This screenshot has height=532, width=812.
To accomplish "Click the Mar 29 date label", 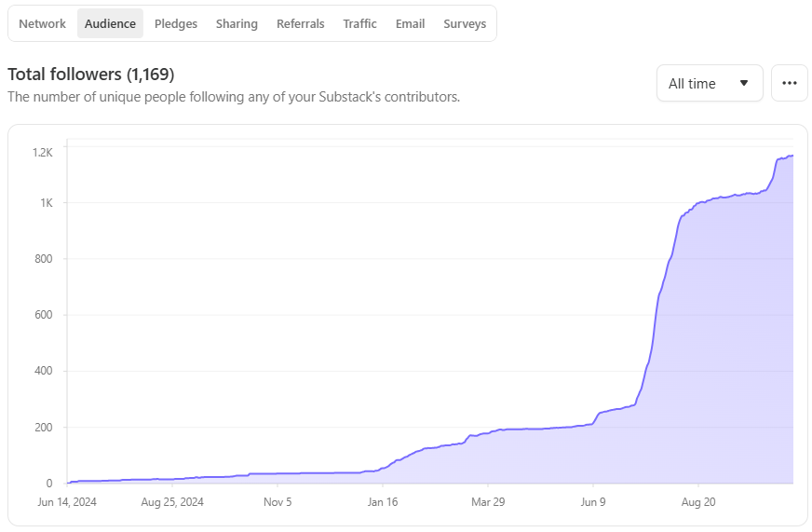I will (488, 502).
